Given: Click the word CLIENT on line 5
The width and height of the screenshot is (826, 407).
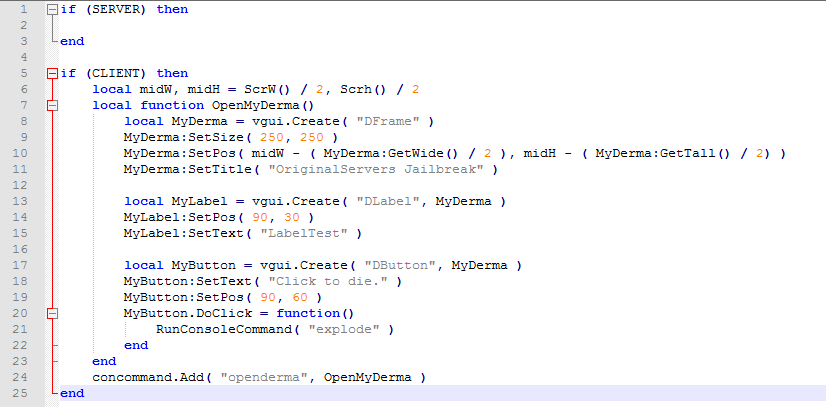Looking at the screenshot, I should pyautogui.click(x=116, y=73).
